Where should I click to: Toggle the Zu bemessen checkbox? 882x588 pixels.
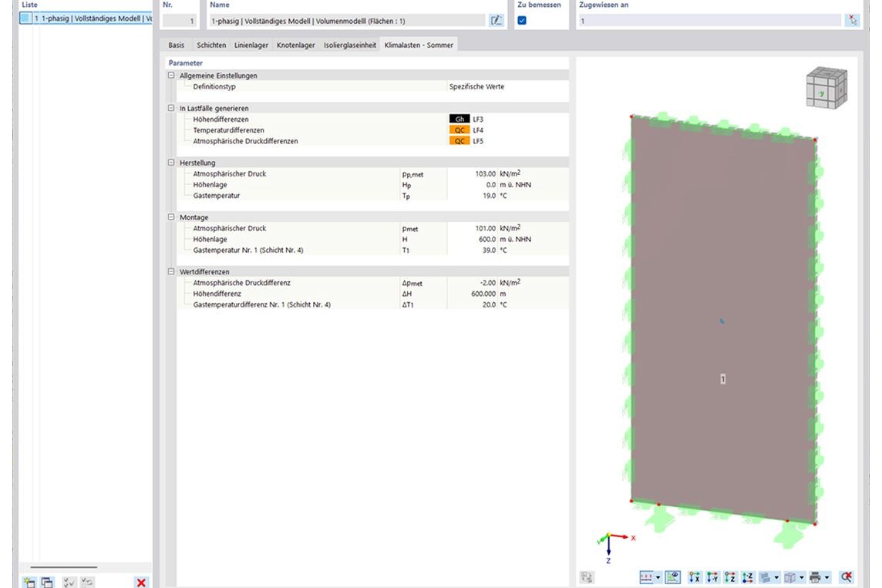click(x=522, y=21)
